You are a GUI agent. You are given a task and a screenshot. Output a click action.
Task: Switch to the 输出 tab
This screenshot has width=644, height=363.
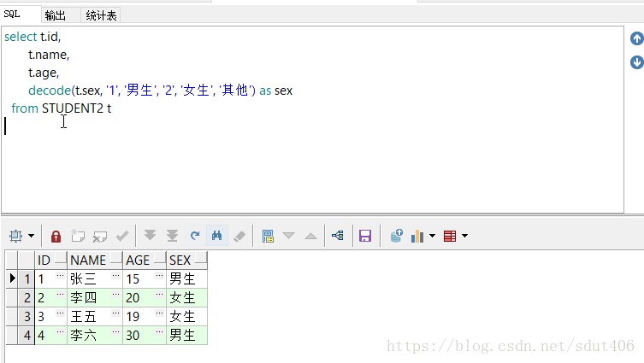[55, 15]
